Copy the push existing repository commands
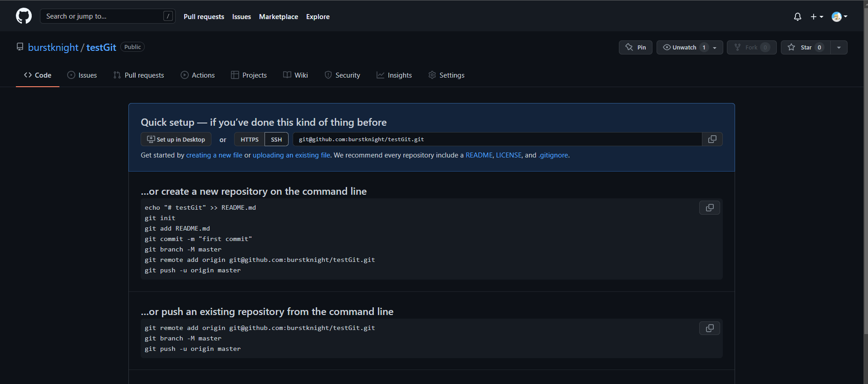The height and width of the screenshot is (384, 868). [710, 328]
